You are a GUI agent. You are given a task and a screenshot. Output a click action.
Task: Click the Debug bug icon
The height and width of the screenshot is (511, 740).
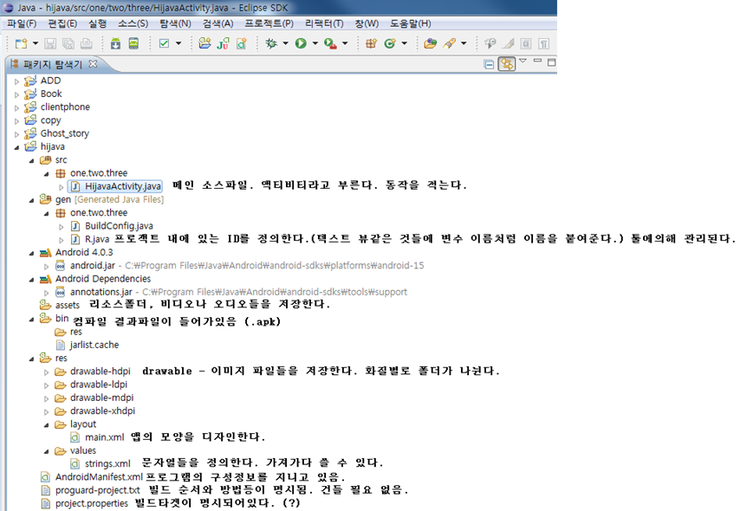[271, 44]
